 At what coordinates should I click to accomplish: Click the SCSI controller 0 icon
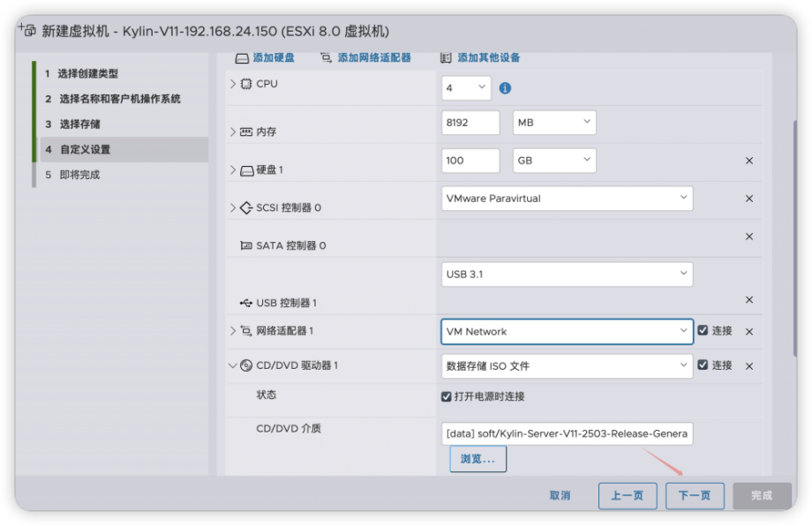[246, 207]
